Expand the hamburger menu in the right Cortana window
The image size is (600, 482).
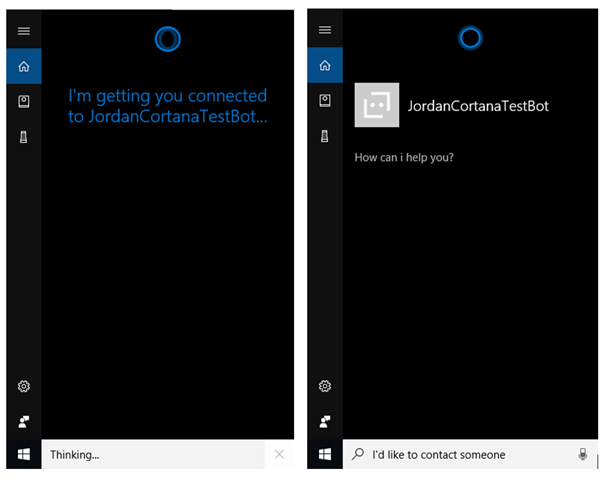coord(324,30)
